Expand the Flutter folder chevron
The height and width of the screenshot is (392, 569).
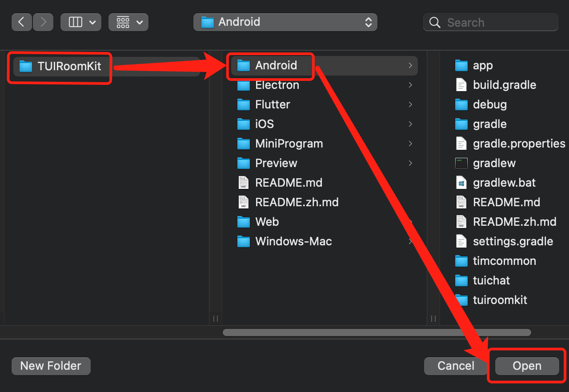click(x=410, y=104)
